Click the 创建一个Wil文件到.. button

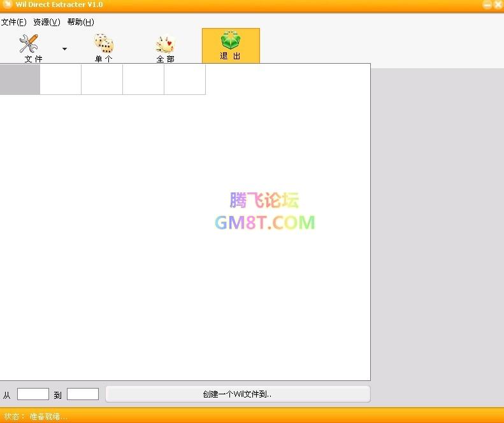(x=237, y=394)
